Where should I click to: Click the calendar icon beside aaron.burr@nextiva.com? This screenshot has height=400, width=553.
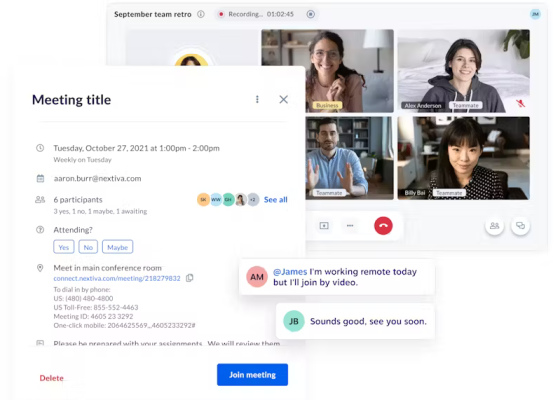tap(40, 178)
